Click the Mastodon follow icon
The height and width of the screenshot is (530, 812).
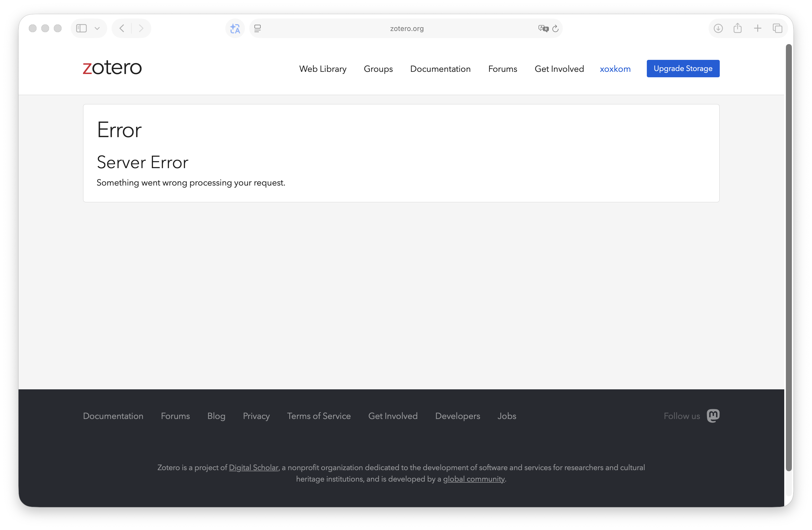[x=713, y=416]
